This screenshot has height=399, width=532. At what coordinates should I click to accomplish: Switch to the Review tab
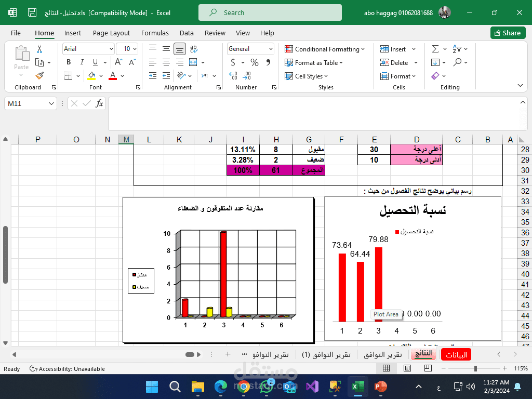[215, 33]
